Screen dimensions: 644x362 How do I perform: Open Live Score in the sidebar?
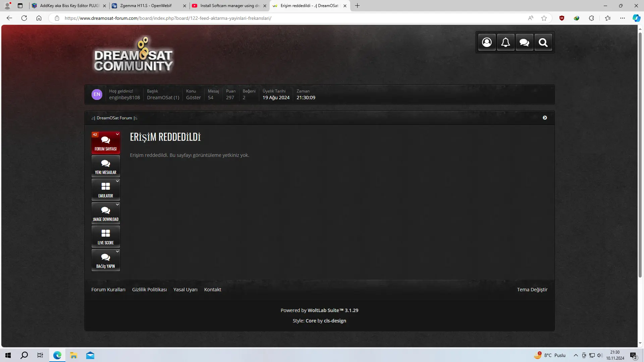tap(106, 237)
